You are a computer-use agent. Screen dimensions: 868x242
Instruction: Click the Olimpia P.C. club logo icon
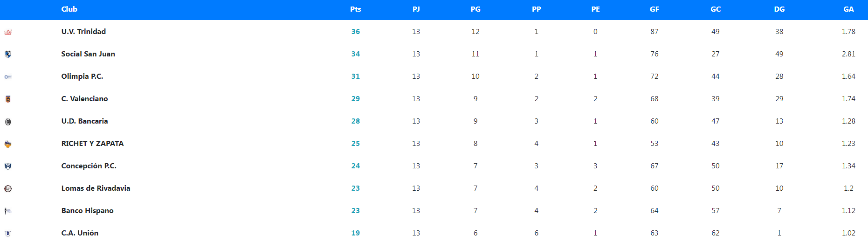tap(8, 76)
